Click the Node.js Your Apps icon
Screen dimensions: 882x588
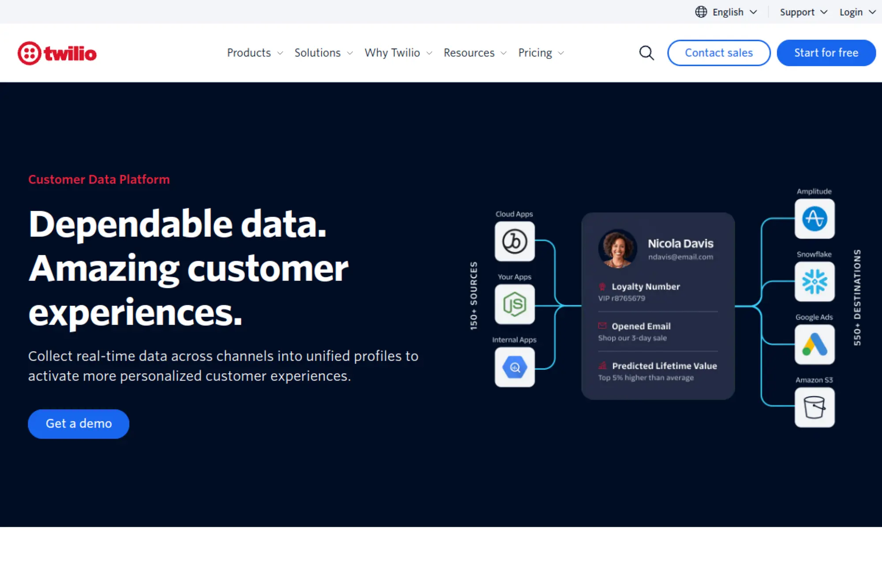[514, 304]
